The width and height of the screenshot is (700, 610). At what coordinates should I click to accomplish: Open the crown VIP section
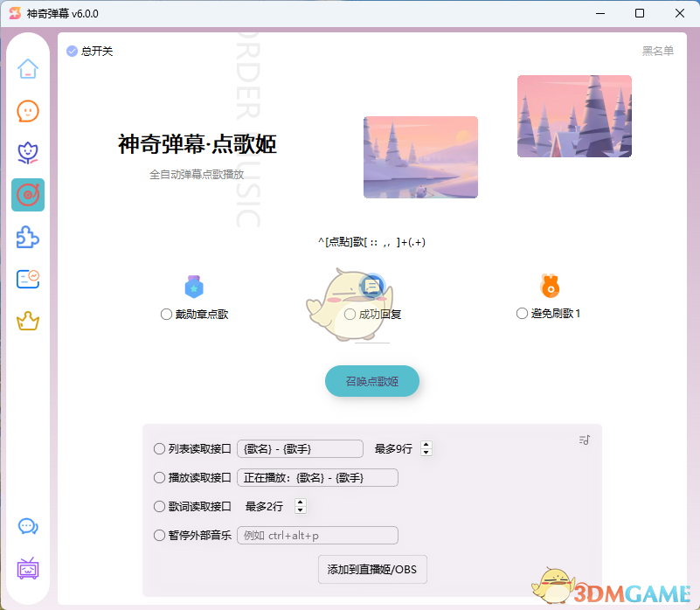[x=27, y=322]
